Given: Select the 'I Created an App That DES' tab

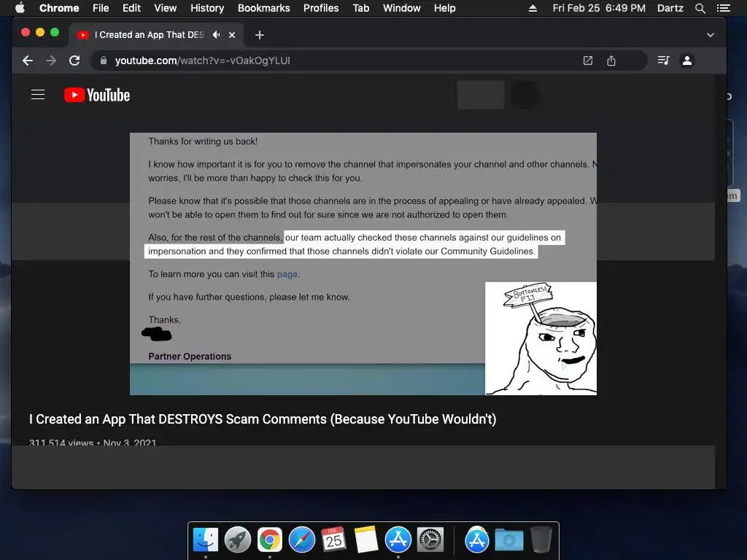Looking at the screenshot, I should [x=156, y=35].
